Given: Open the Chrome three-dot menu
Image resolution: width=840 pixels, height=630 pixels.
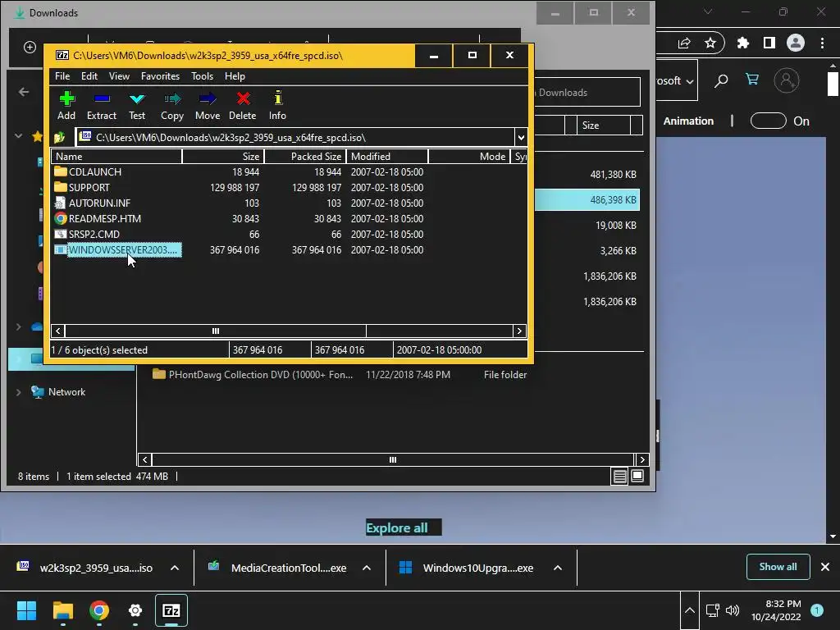Looking at the screenshot, I should tap(822, 43).
